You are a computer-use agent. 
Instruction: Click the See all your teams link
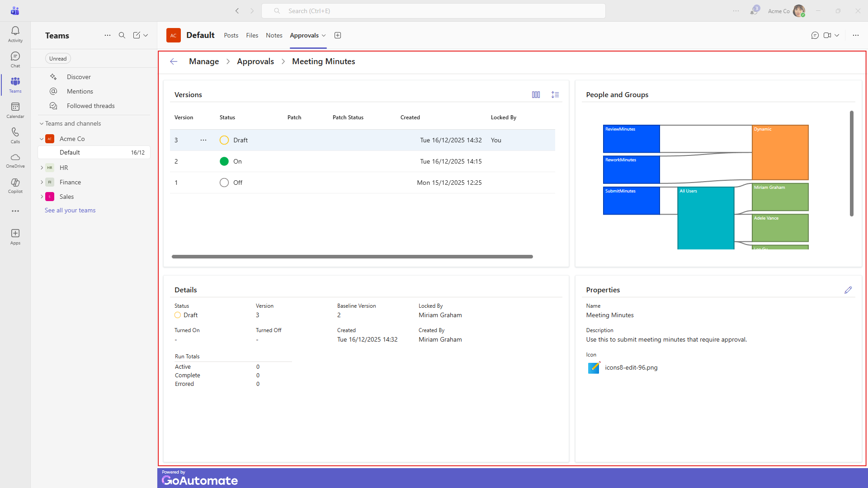70,210
